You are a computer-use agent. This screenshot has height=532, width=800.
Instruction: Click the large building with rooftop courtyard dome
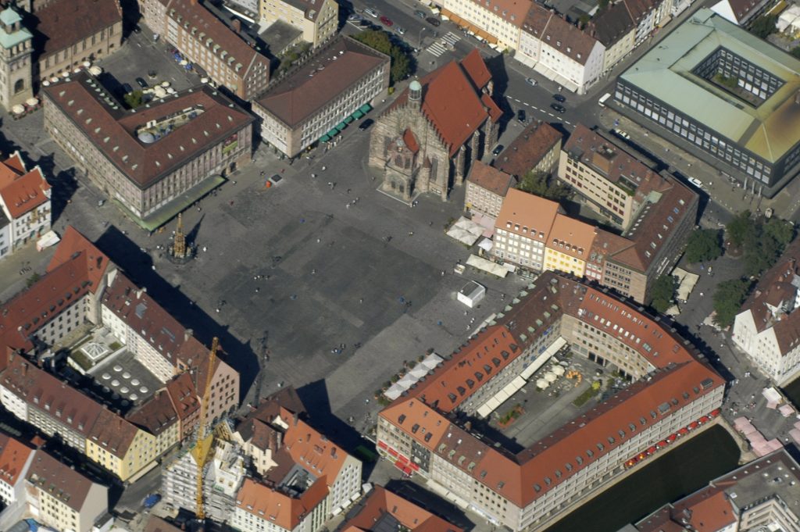click(148, 145)
